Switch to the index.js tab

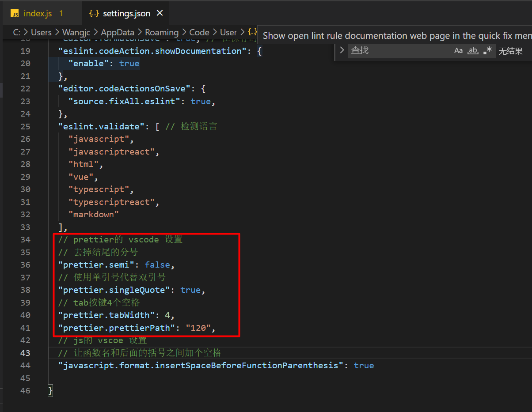38,13
